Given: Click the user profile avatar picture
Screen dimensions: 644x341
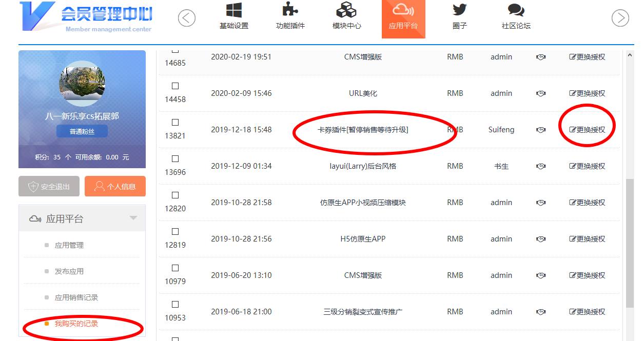Looking at the screenshot, I should tap(82, 84).
